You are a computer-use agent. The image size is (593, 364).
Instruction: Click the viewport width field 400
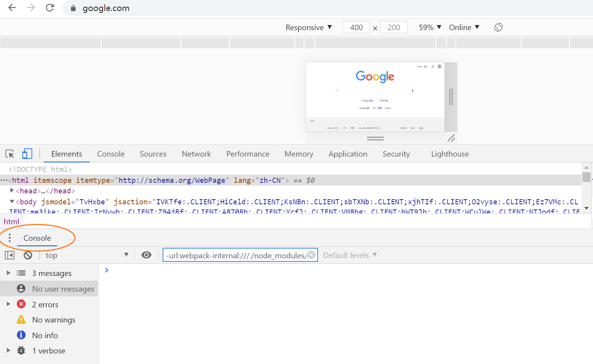tap(356, 27)
